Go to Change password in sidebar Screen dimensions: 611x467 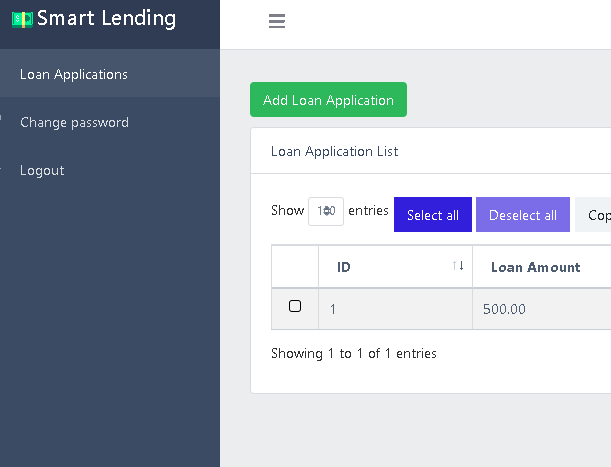(74, 122)
